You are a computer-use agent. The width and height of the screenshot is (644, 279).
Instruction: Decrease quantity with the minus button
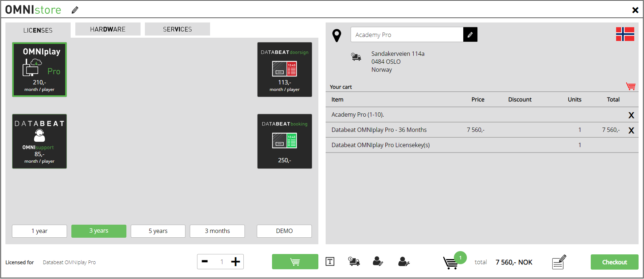tap(205, 262)
